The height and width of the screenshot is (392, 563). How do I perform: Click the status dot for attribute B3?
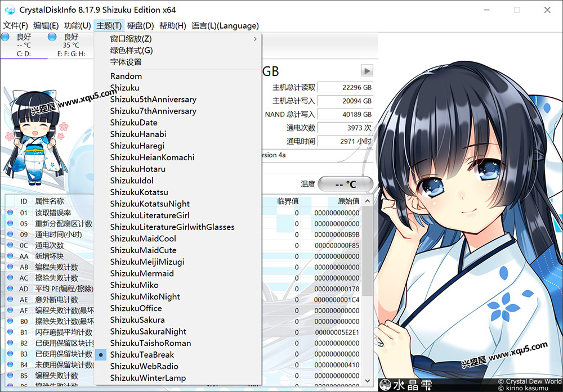10,354
